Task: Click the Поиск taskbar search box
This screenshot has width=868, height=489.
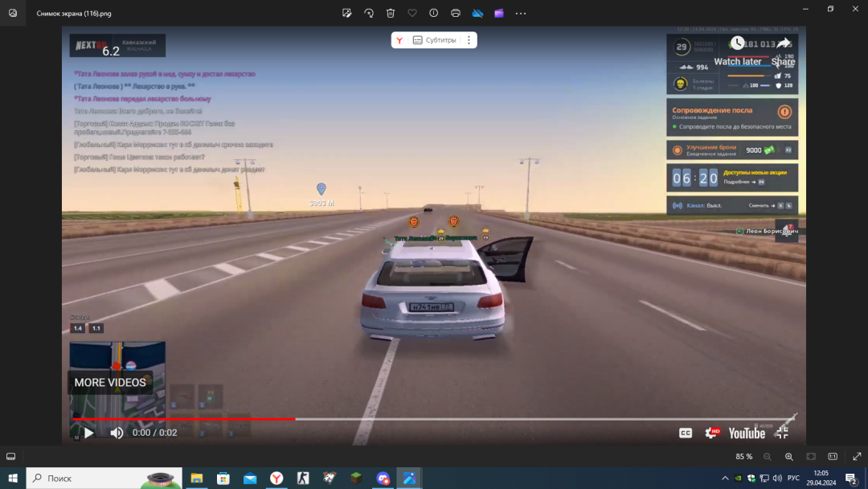Action: pos(104,478)
